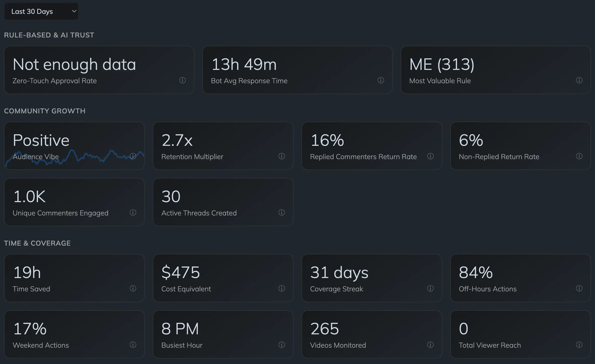Click the info icon beside Bot Avg Response Time
595x364 pixels.
coord(381,80)
